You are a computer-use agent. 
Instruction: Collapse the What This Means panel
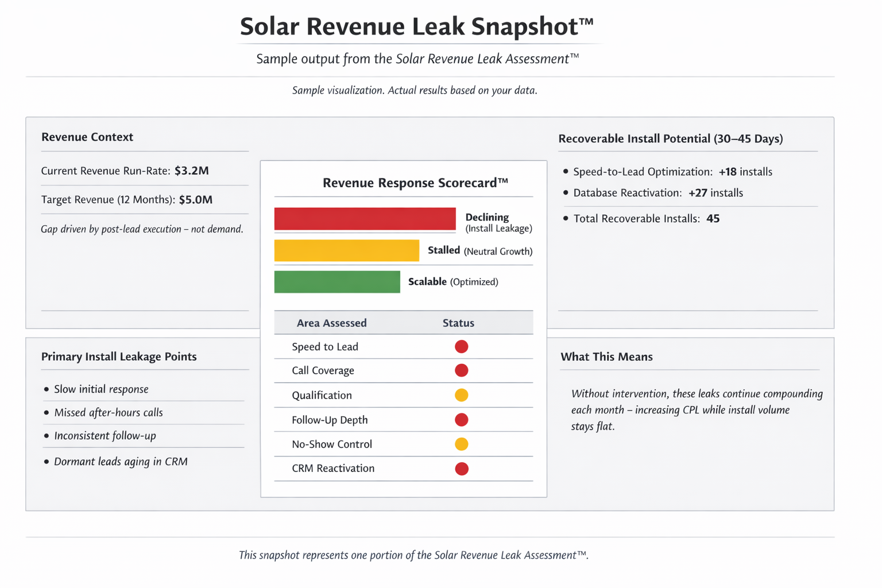point(606,357)
